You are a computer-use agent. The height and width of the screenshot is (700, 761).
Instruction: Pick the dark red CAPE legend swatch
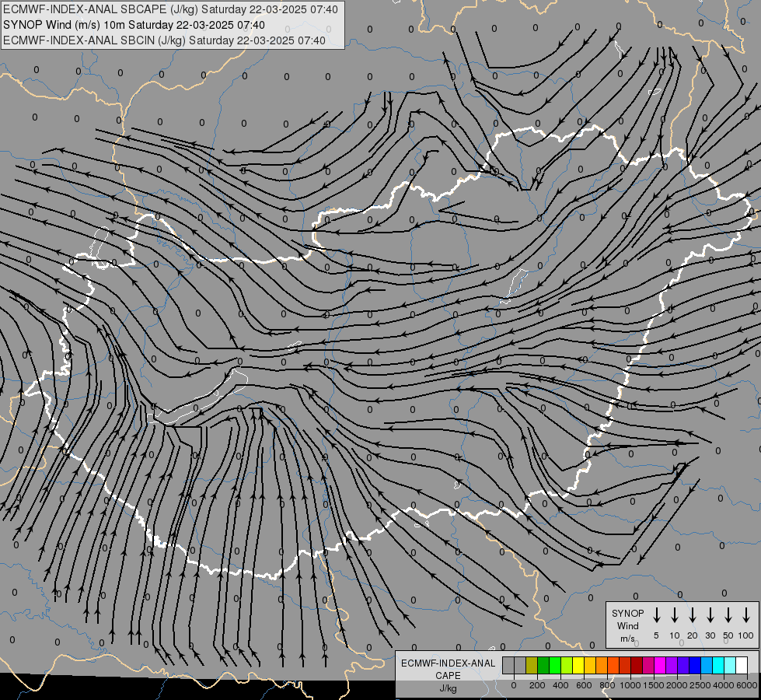pos(637,666)
